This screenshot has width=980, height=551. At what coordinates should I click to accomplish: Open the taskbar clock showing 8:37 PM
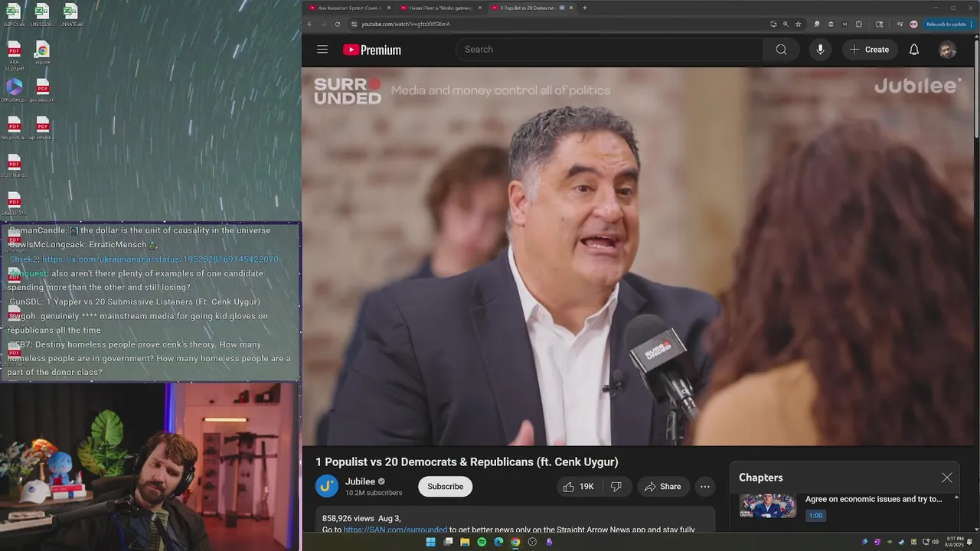click(955, 542)
